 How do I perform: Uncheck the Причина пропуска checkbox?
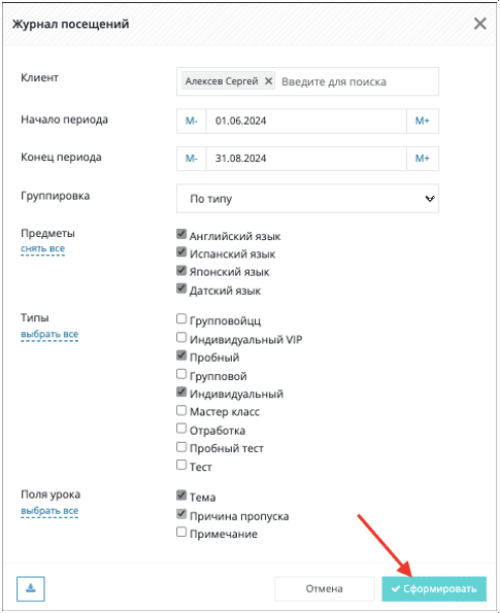pyautogui.click(x=181, y=513)
